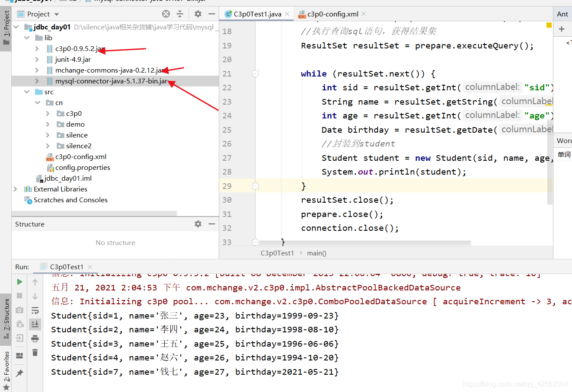Collapse the lib folder
This screenshot has width=572, height=392.
[27, 38]
